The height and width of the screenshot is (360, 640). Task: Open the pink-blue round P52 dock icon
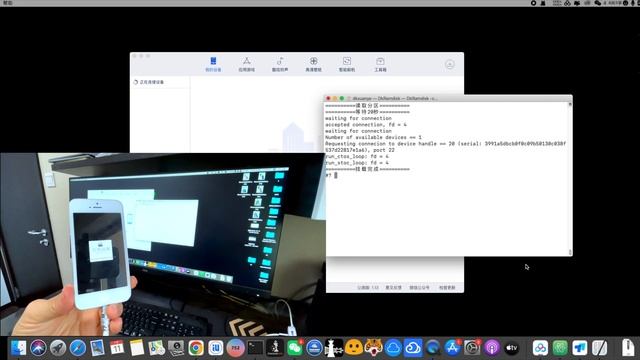[x=236, y=348]
